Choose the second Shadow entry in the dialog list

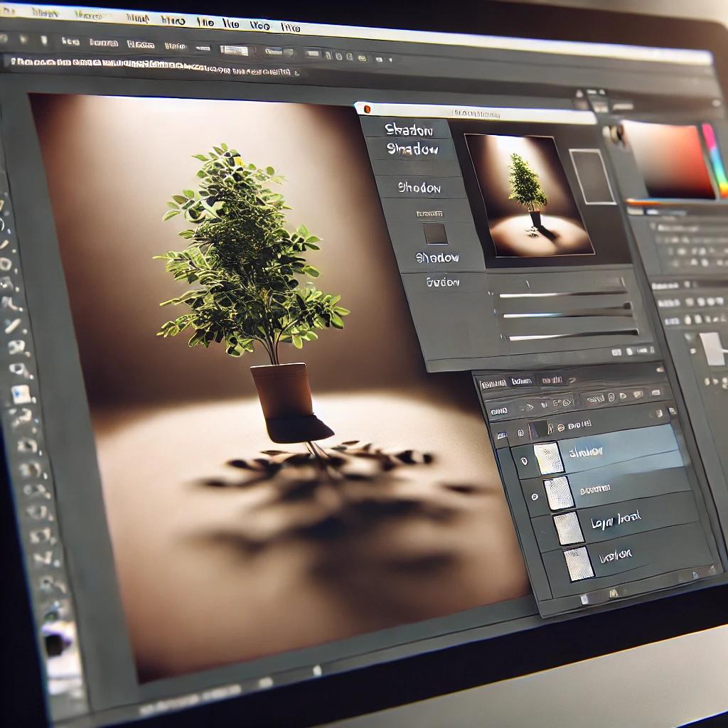413,149
